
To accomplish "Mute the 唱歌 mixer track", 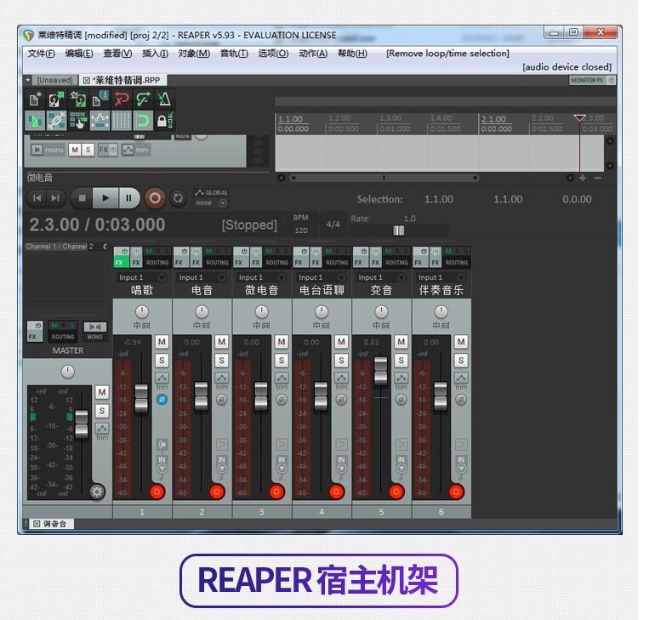I will [x=162, y=342].
